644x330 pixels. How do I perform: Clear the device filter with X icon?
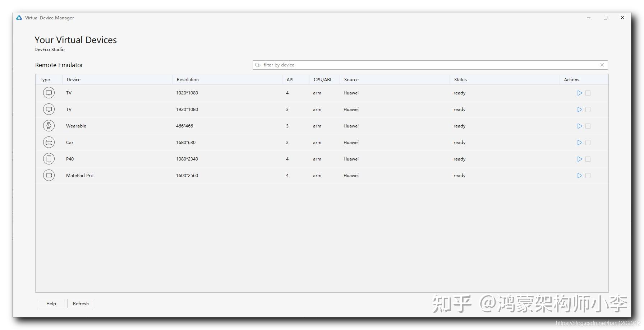coord(602,65)
